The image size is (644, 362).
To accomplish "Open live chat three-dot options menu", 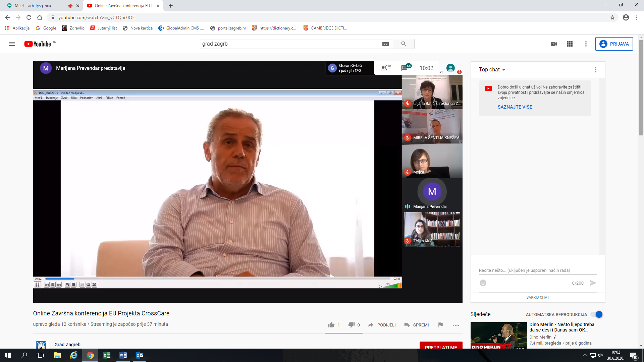I will 595,70.
